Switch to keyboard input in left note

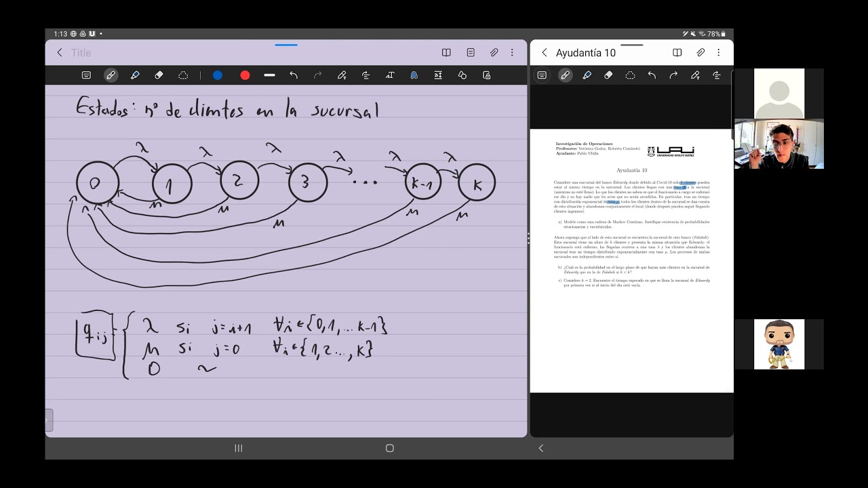point(87,75)
